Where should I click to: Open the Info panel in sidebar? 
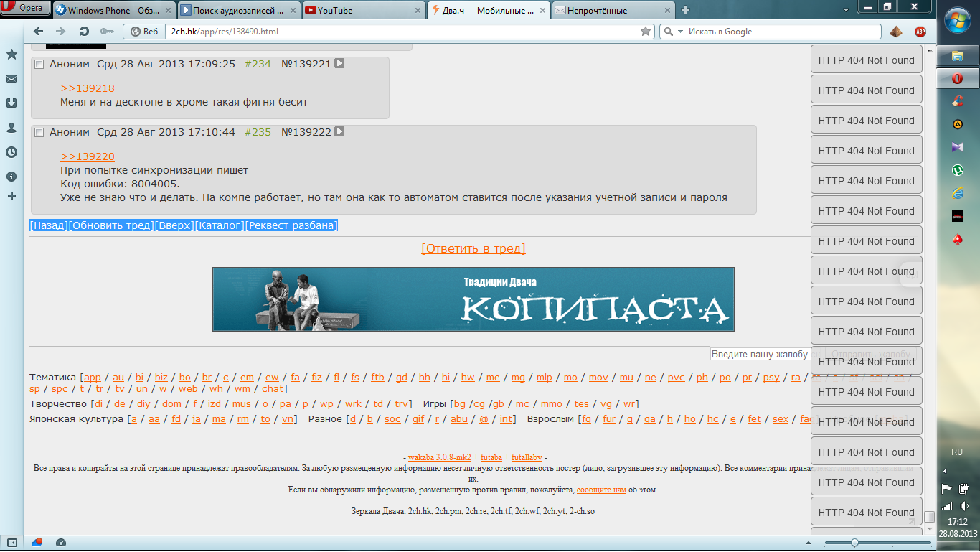click(11, 177)
